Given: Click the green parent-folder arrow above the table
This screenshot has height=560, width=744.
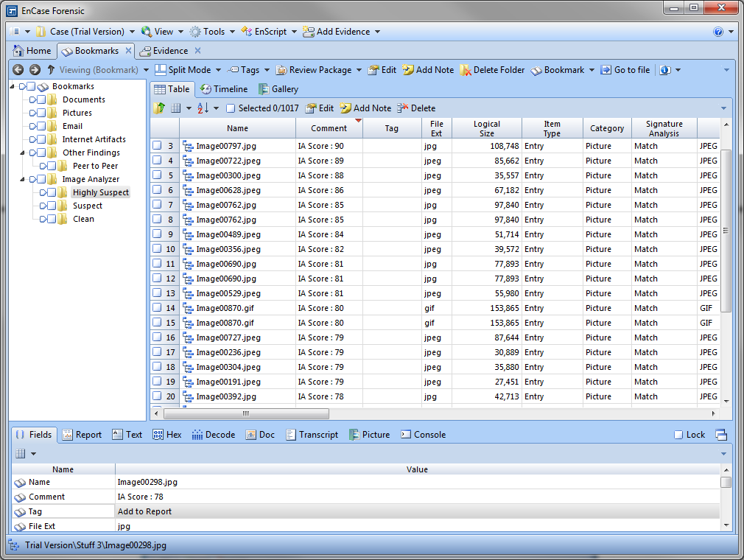Looking at the screenshot, I should [159, 108].
